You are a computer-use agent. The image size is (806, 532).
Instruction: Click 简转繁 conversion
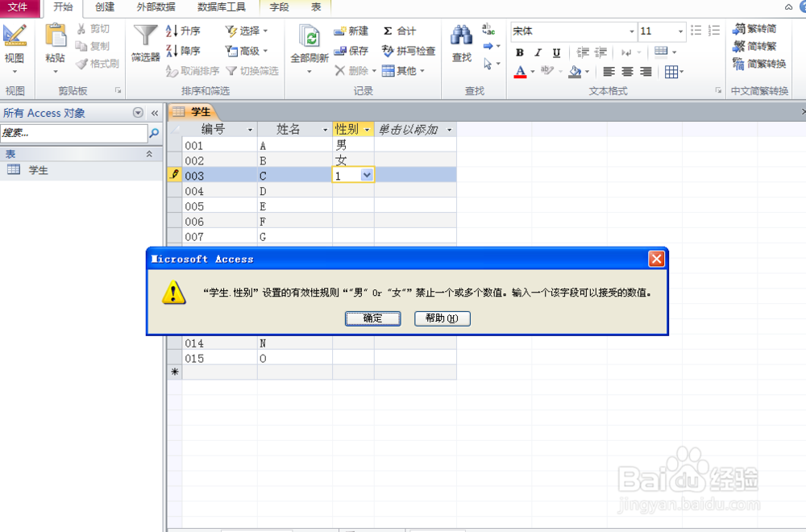coord(754,46)
